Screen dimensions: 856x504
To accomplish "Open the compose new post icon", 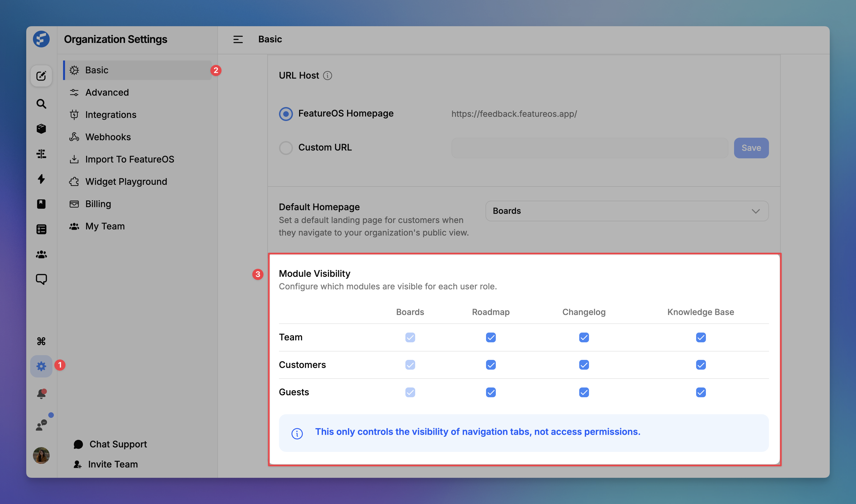I will (41, 76).
